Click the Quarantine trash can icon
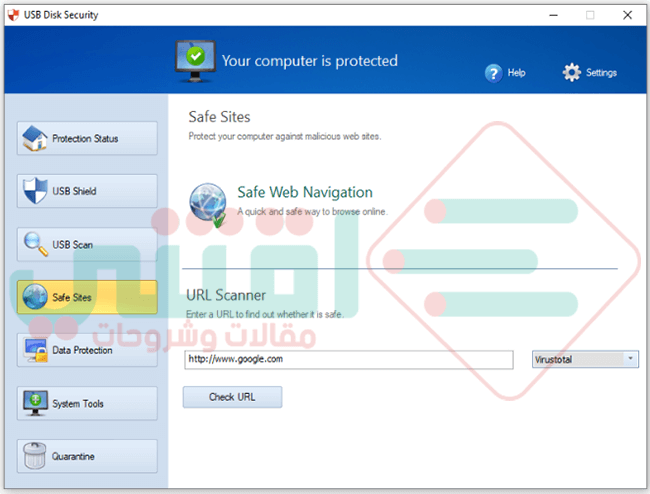Screen dimensions: 650x494 [34, 456]
